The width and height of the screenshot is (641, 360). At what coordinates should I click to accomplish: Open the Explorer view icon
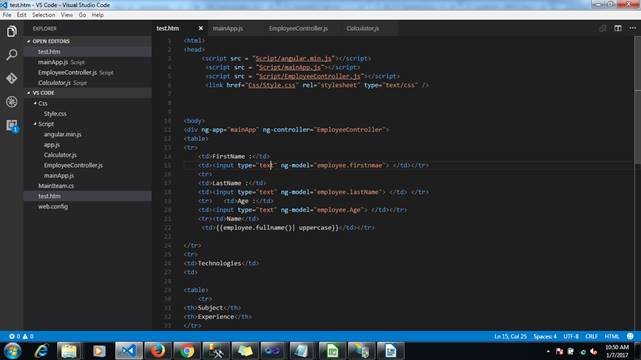tap(11, 31)
